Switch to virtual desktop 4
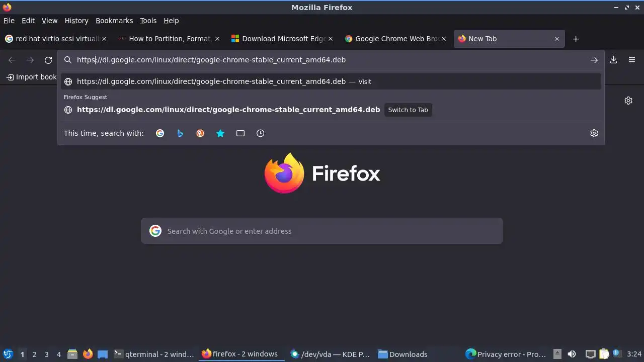This screenshot has height=362, width=644. (58, 354)
